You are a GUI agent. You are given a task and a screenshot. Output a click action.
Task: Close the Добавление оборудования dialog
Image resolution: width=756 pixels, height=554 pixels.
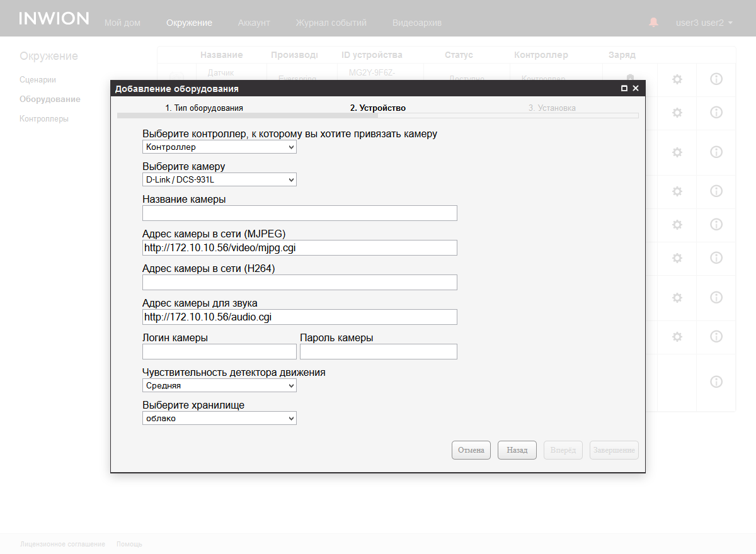[636, 89]
